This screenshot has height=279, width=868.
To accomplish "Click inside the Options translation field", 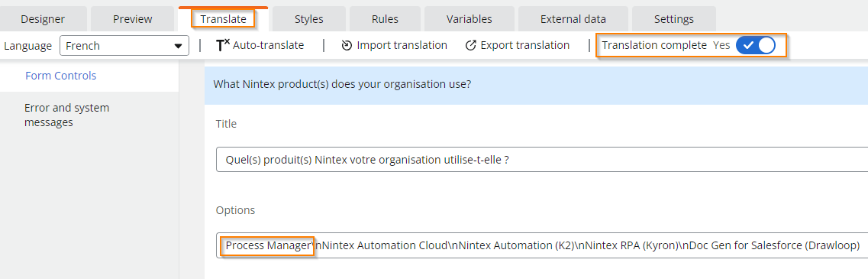I will pos(542,245).
